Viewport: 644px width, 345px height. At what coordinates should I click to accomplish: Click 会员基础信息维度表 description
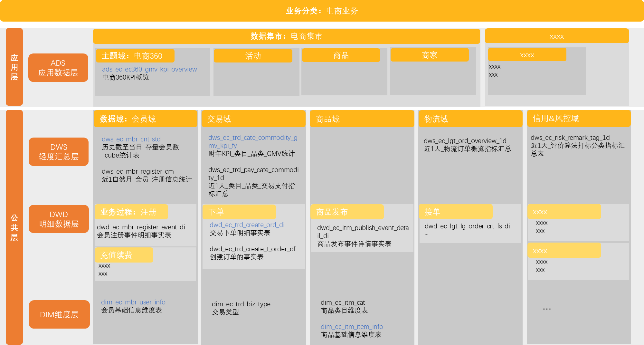click(131, 310)
